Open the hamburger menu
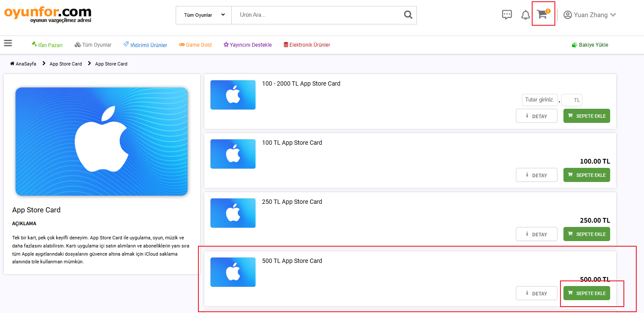This screenshot has width=644, height=313. click(x=8, y=43)
